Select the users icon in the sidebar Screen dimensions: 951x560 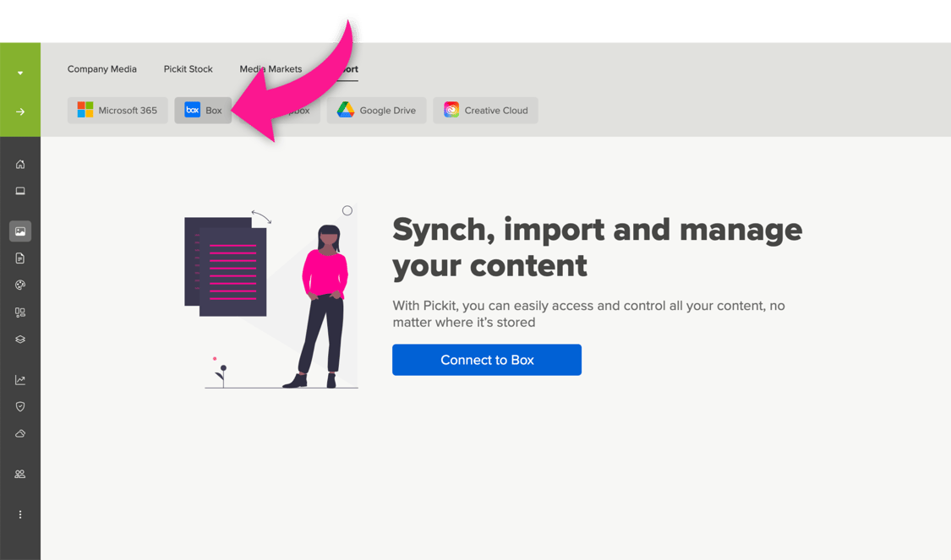20,474
